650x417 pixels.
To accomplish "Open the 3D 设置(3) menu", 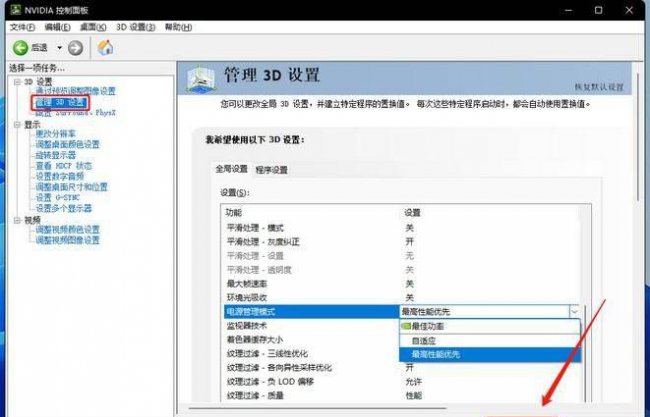I will pyautogui.click(x=136, y=27).
